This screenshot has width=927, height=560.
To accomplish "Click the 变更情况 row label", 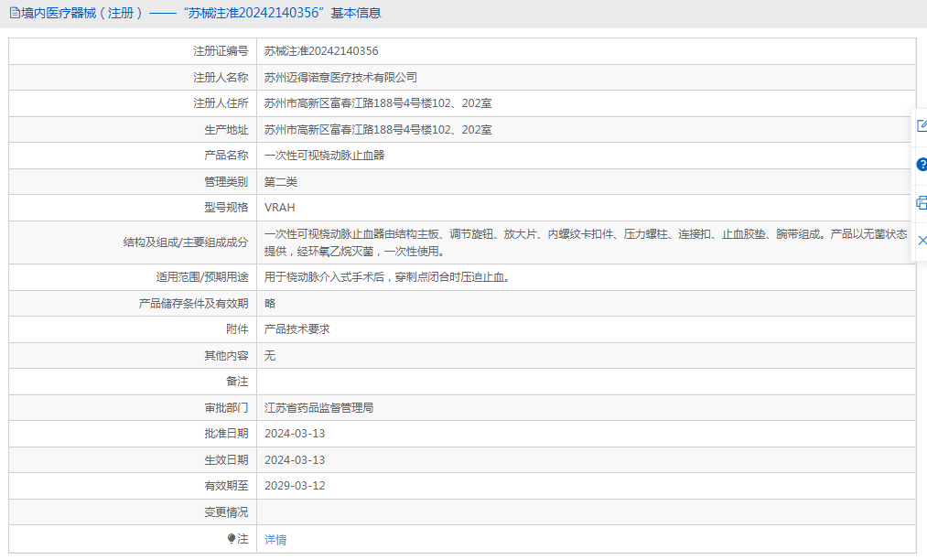I will click(x=226, y=512).
